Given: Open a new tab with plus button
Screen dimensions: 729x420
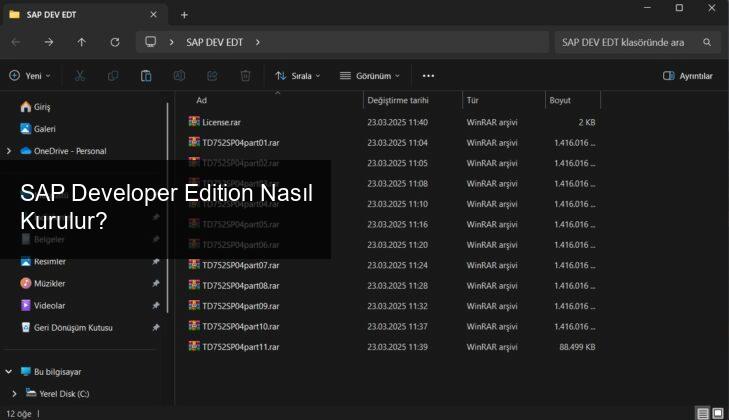Looking at the screenshot, I should coord(184,15).
